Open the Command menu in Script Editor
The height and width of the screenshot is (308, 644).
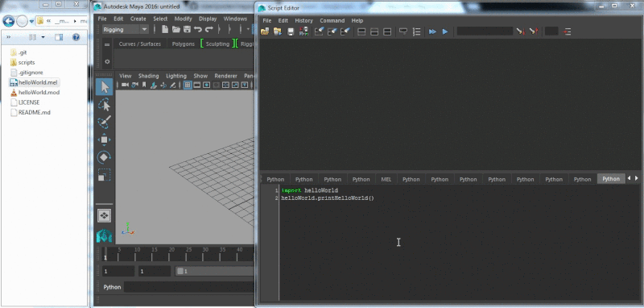point(332,21)
